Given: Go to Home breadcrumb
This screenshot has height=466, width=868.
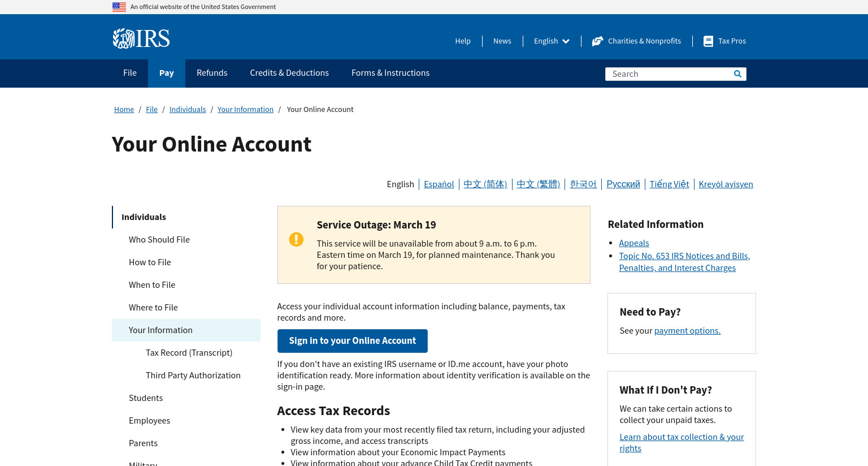Looking at the screenshot, I should coord(124,110).
